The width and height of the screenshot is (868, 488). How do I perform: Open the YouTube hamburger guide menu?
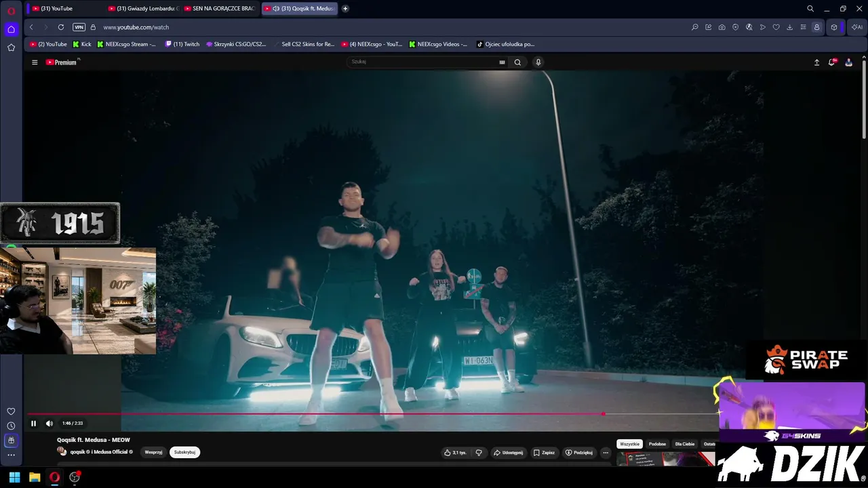35,62
